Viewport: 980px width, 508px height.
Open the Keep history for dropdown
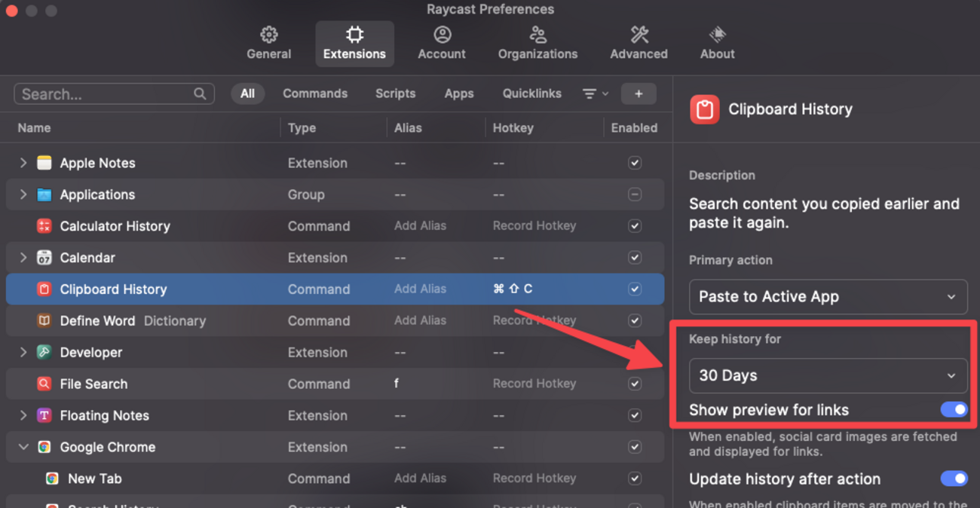[x=828, y=375]
